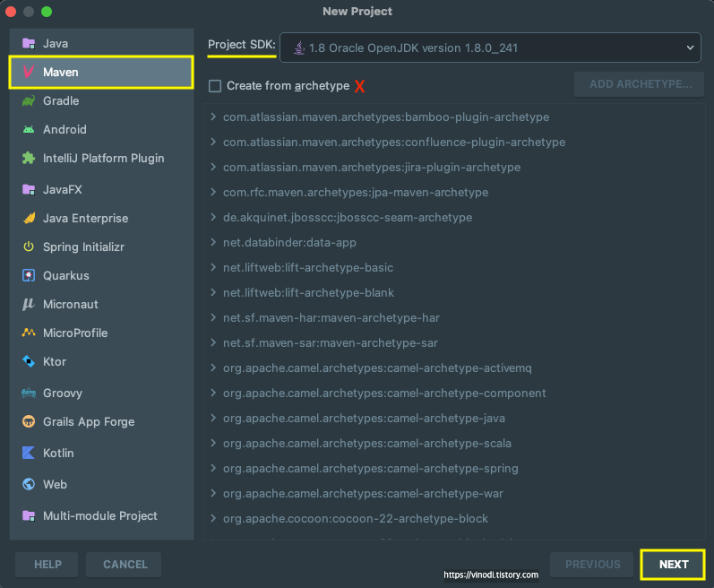Click the Web globe icon
The width and height of the screenshot is (714, 588).
point(29,484)
